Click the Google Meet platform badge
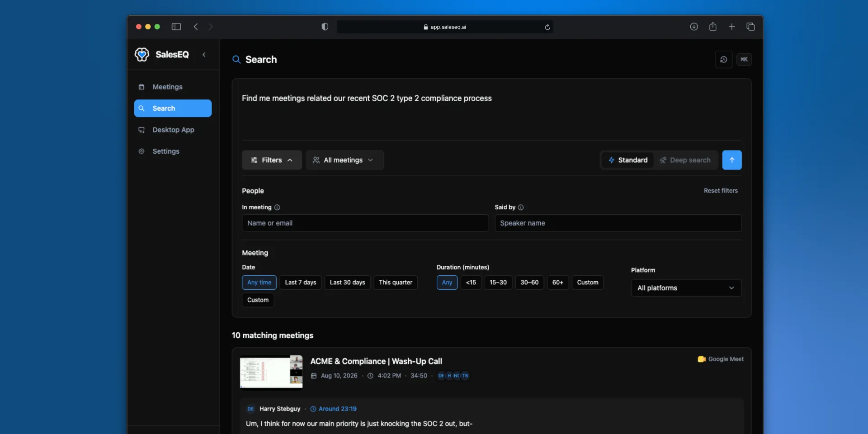 [721, 359]
